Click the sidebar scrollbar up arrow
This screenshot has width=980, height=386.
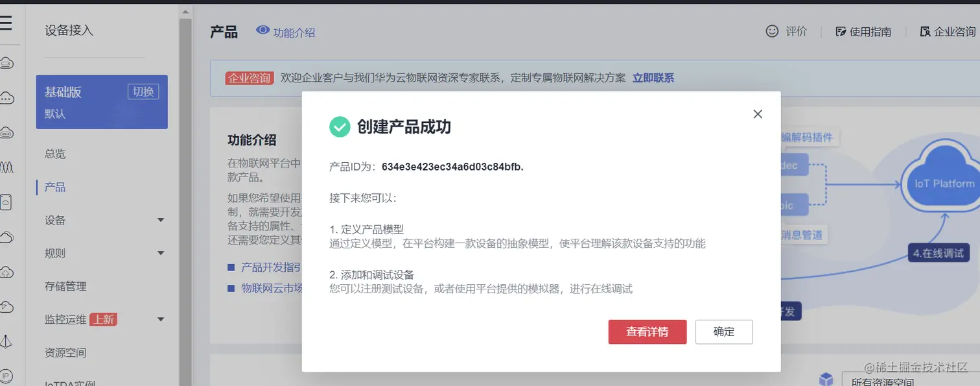coord(185,12)
